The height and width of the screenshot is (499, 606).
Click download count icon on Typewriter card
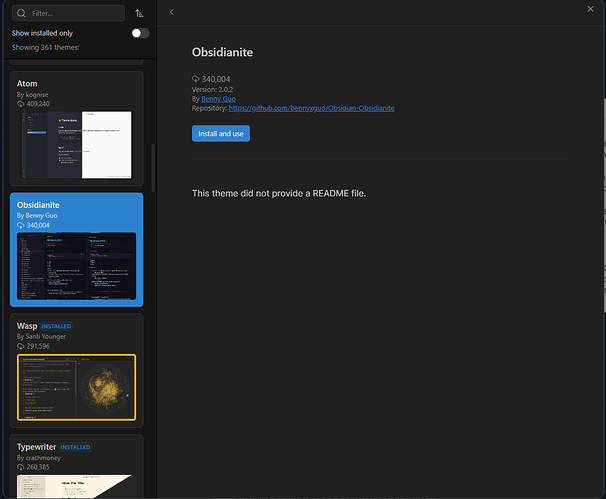pos(20,467)
